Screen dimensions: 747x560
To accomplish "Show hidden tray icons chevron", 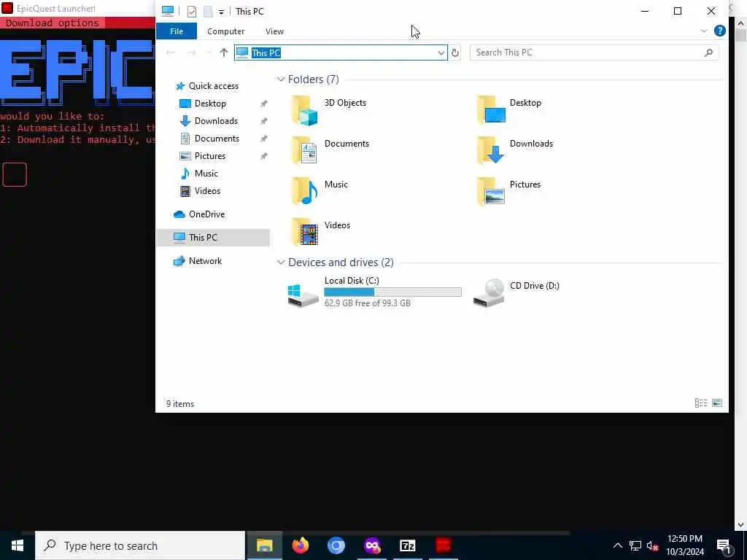I will (617, 545).
